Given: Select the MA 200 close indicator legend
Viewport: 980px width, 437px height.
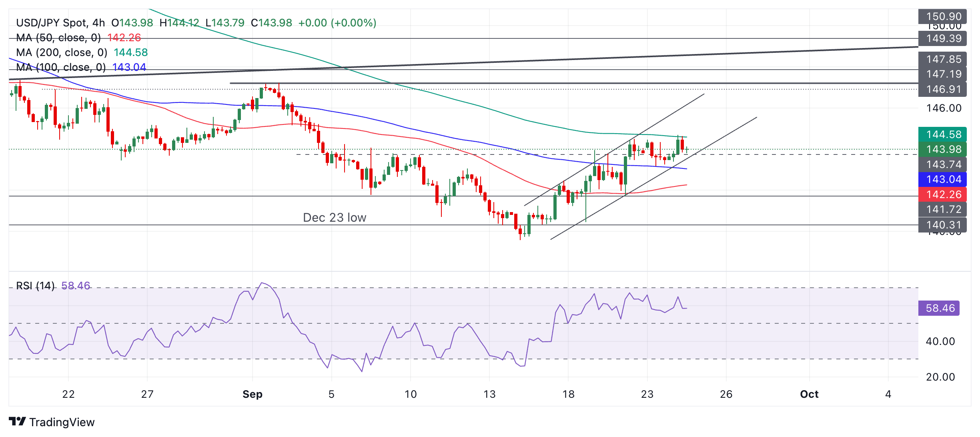Looking at the screenshot, I should 62,52.
